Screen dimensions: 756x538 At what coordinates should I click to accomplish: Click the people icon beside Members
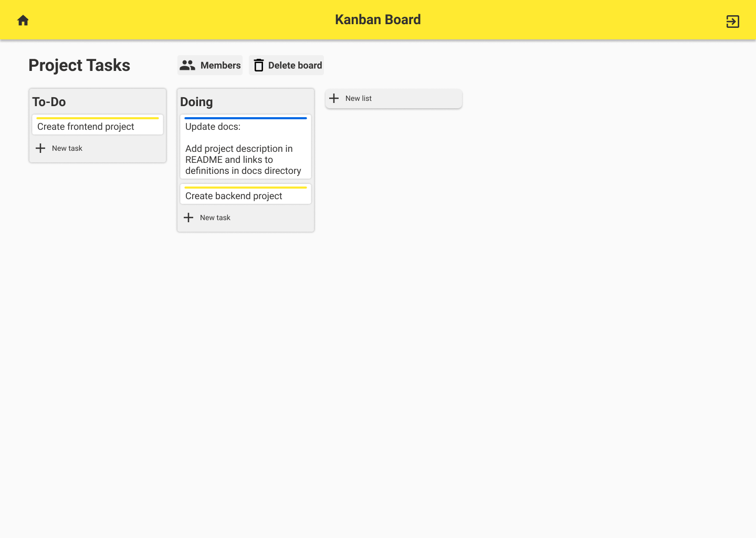point(187,65)
